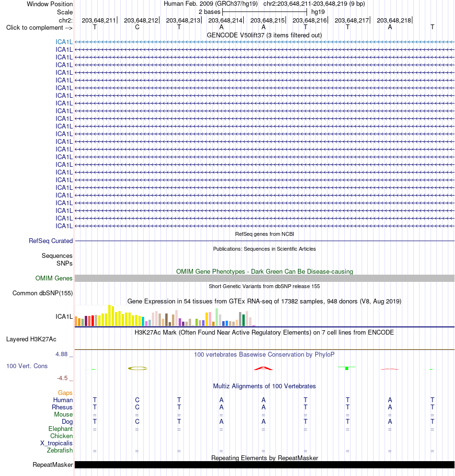Open 'Multiz Alignments of 100 Vertebrates' title
Viewport: 455px width, 476px height.
click(264, 386)
